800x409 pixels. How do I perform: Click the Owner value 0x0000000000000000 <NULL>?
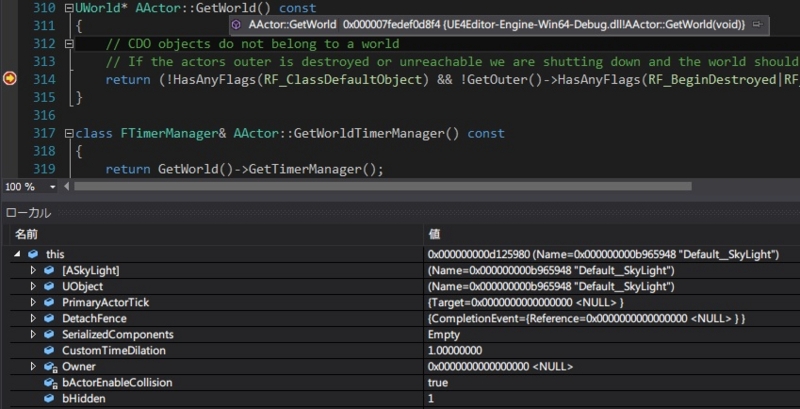pos(500,366)
